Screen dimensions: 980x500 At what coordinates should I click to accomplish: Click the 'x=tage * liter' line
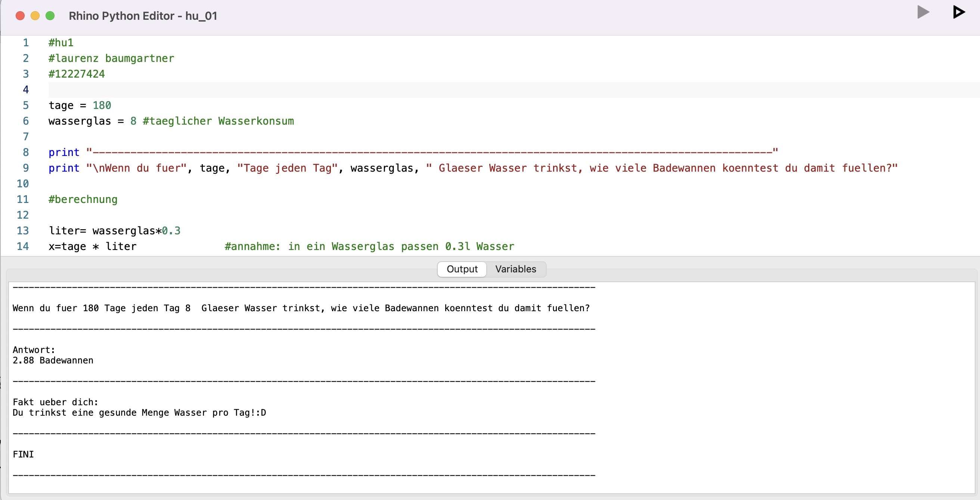point(92,246)
